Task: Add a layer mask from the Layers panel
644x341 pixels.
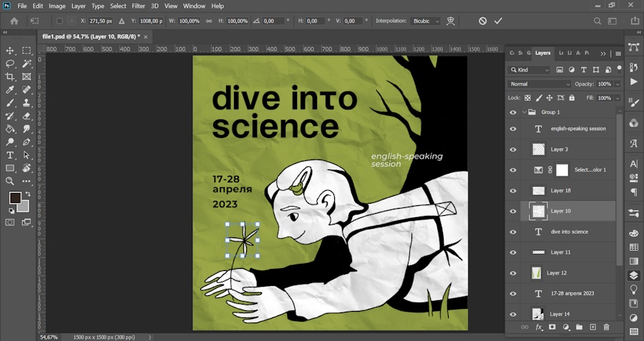Action: pos(552,327)
